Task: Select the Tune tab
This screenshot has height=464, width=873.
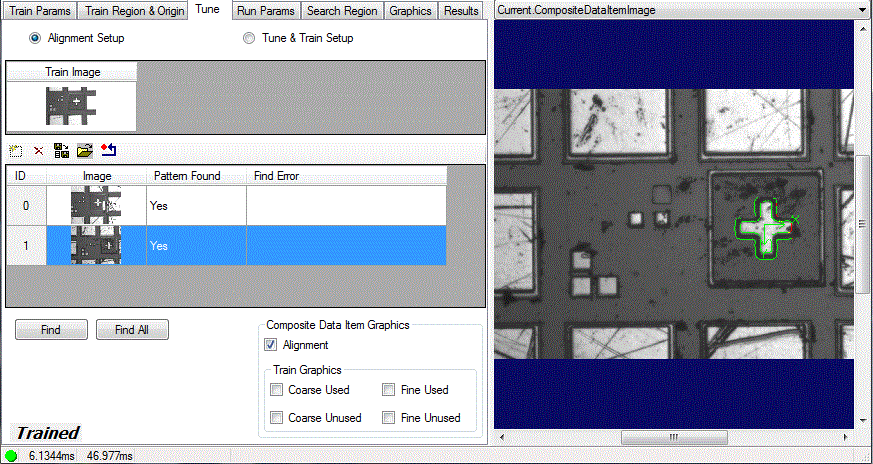Action: pos(208,9)
